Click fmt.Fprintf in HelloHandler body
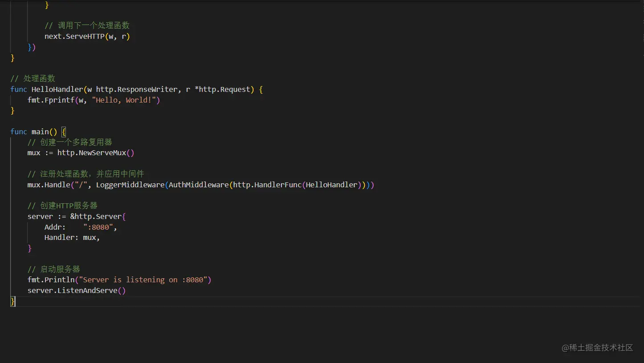 point(51,100)
